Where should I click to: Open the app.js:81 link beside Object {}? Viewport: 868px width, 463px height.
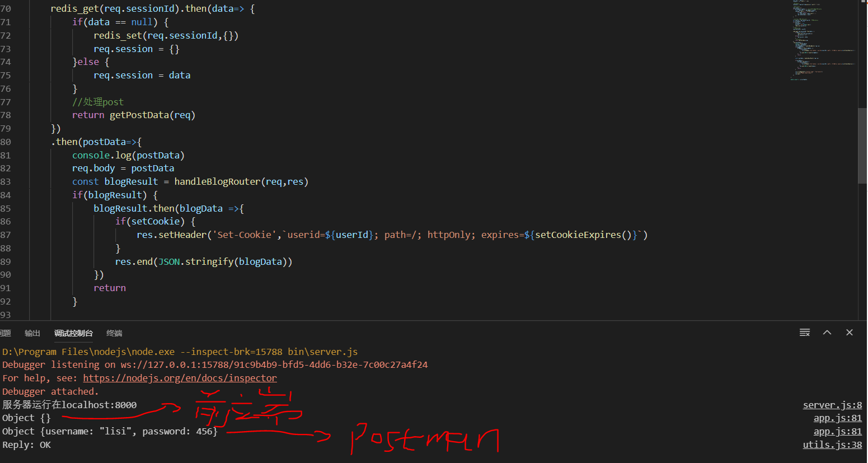838,418
